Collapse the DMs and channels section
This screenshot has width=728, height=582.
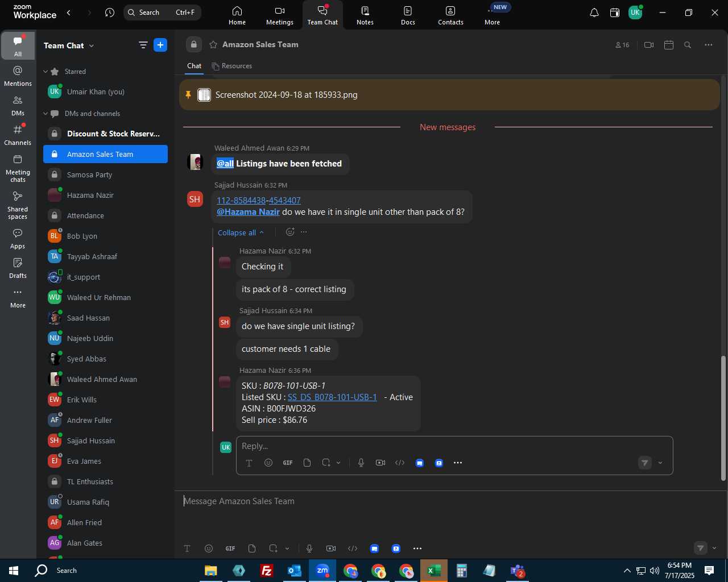tap(45, 114)
